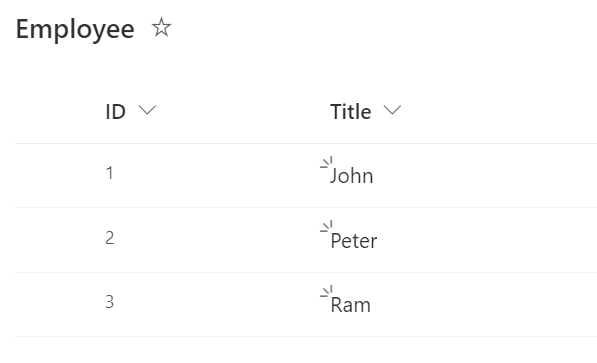The image size is (597, 363).
Task: Open the Ram list item
Action: [350, 305]
